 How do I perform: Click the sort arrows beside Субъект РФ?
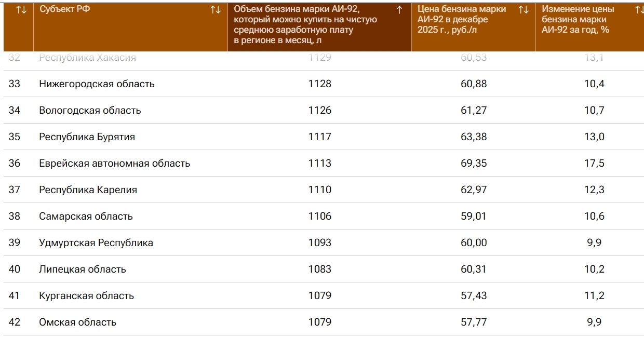(216, 10)
